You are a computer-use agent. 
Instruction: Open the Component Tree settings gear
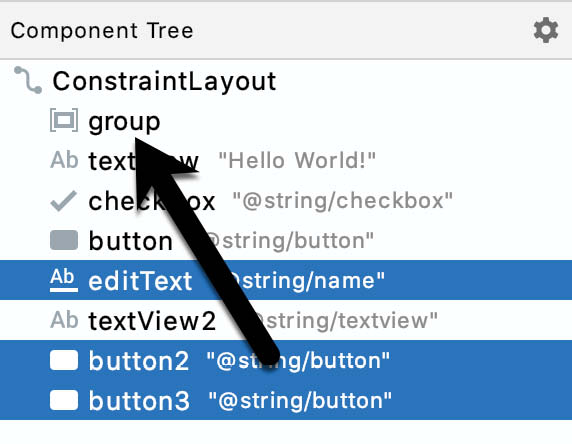pyautogui.click(x=546, y=30)
